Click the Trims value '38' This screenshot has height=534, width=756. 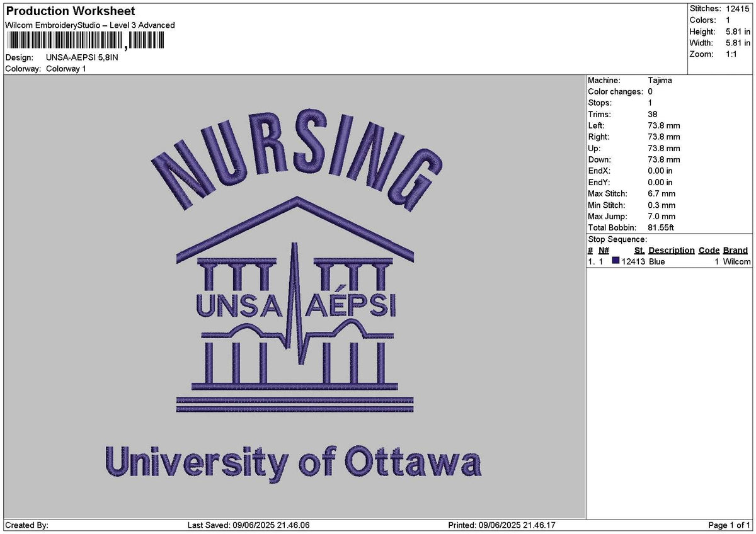(653, 115)
